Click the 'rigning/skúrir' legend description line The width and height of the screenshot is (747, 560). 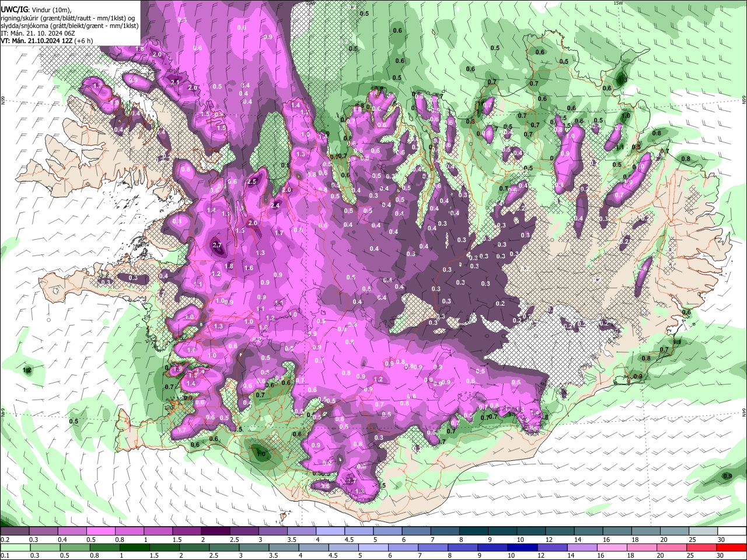tap(68, 18)
